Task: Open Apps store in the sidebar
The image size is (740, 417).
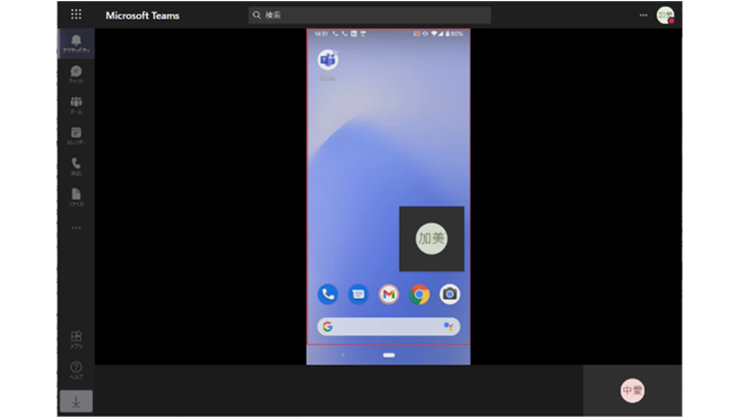Action: 76,339
